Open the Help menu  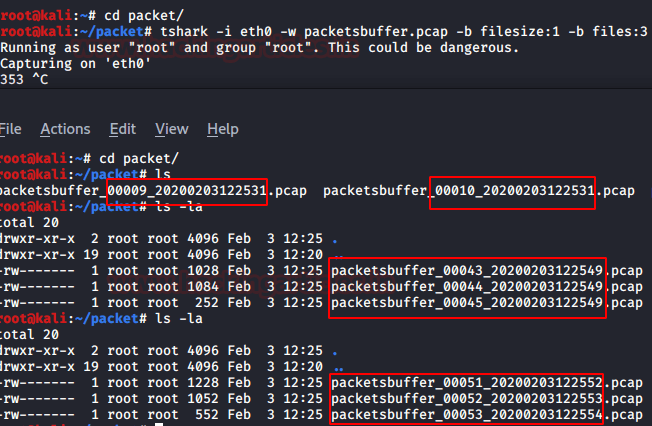click(222, 129)
